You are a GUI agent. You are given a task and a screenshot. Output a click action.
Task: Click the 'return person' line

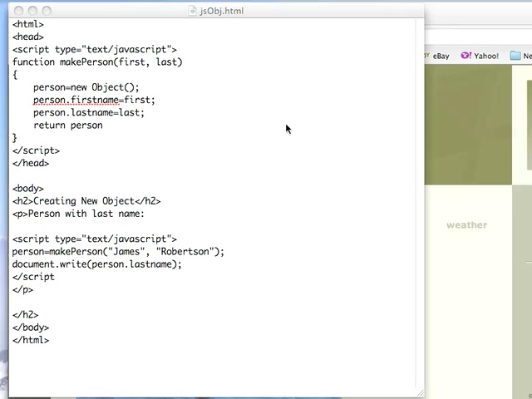point(68,126)
